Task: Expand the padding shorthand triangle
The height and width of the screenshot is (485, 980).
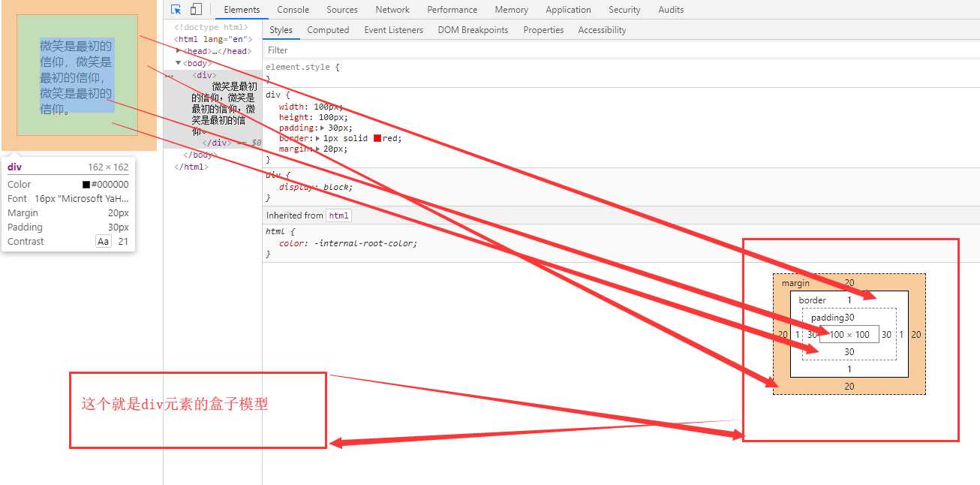Action: pos(323,128)
